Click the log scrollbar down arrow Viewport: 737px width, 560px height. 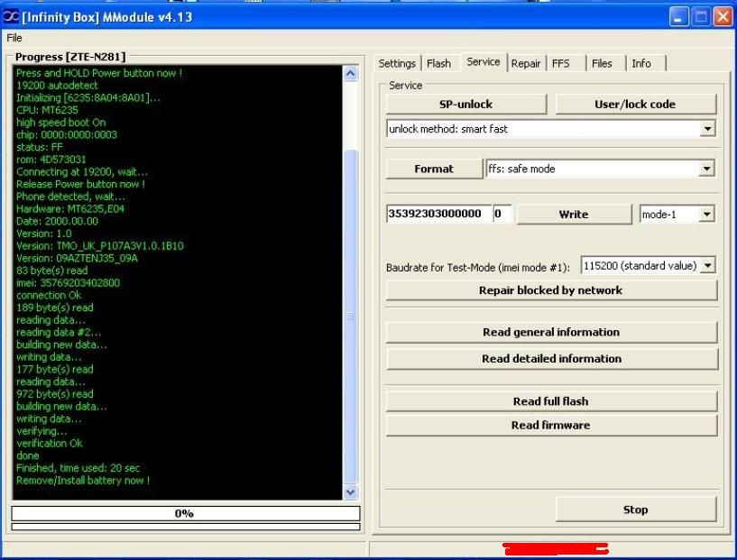pyautogui.click(x=351, y=492)
